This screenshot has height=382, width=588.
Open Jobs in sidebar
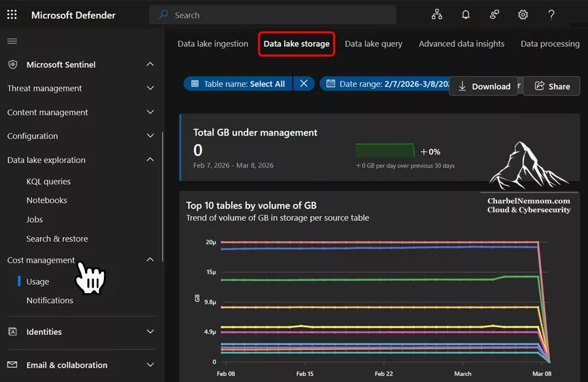35,219
